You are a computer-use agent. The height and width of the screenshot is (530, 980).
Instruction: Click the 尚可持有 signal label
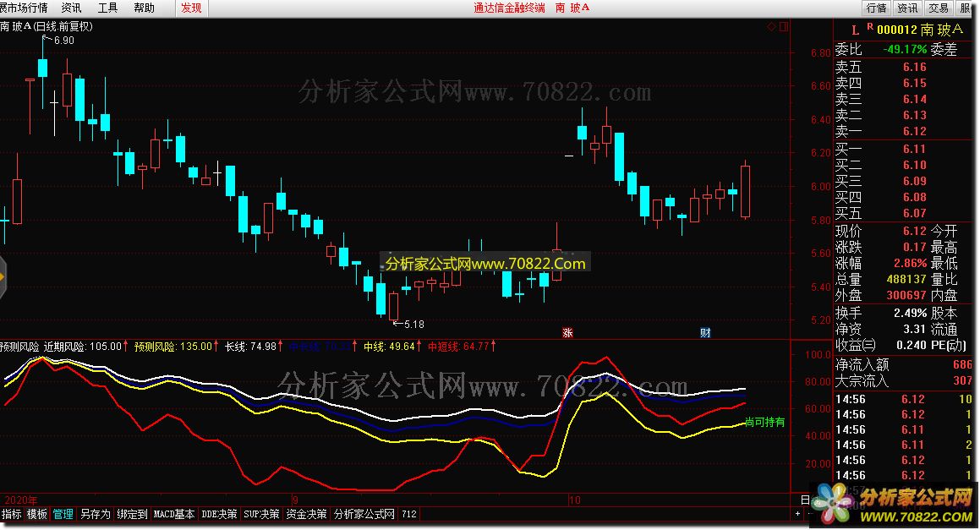pyautogui.click(x=765, y=423)
